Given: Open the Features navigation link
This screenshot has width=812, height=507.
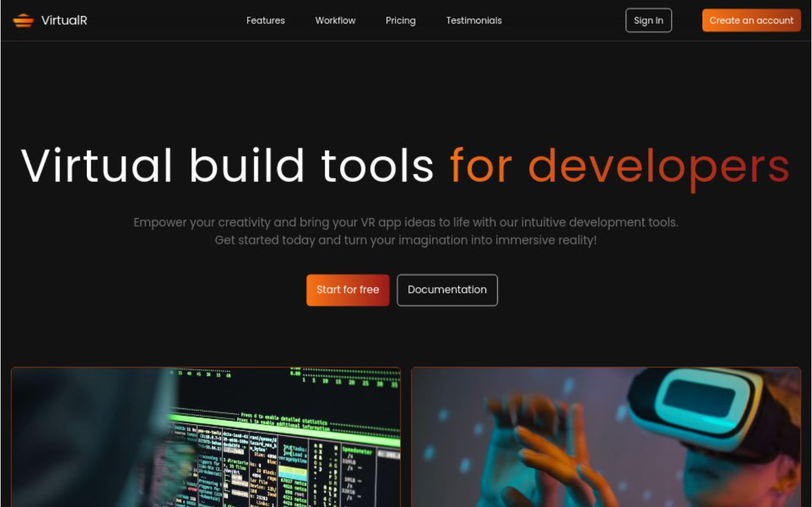Looking at the screenshot, I should (x=265, y=21).
